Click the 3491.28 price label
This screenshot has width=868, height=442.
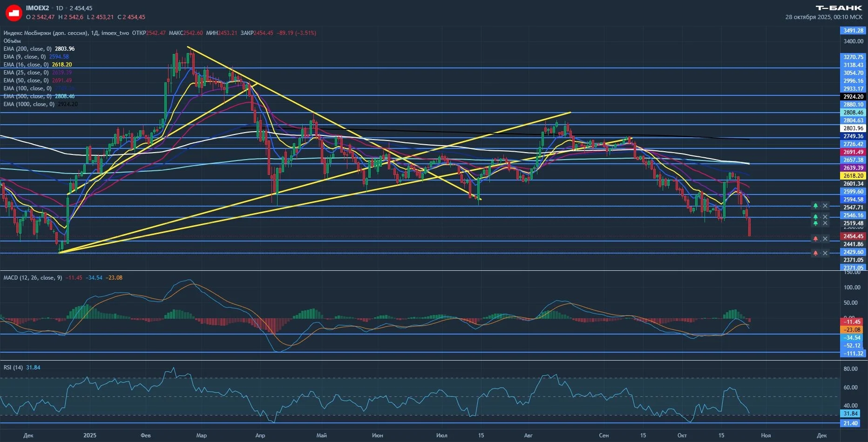pyautogui.click(x=853, y=31)
